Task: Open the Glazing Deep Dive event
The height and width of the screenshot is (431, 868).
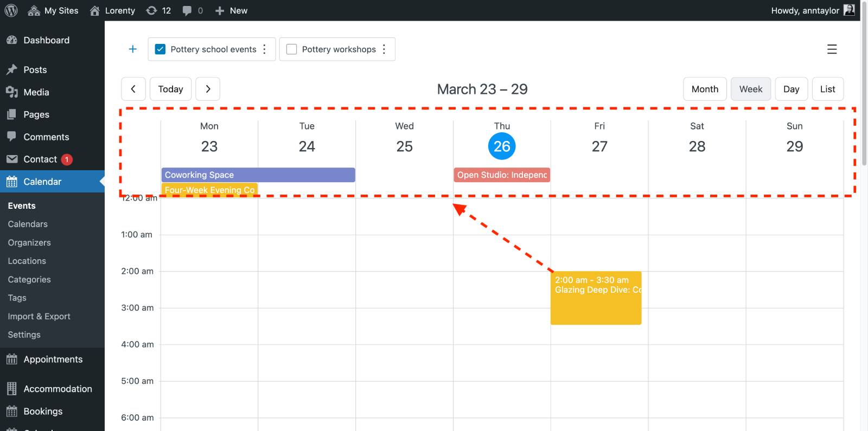Action: click(x=596, y=298)
